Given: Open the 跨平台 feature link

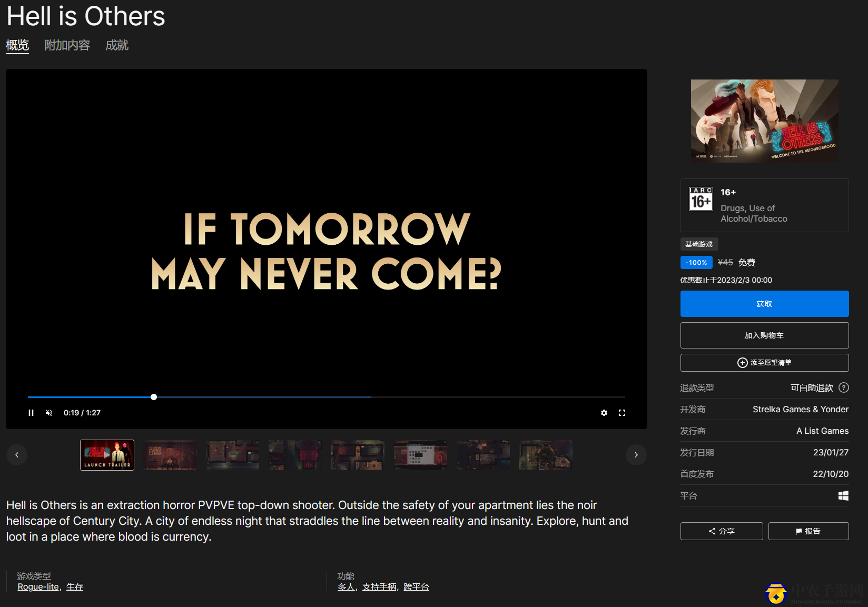Looking at the screenshot, I should (416, 587).
